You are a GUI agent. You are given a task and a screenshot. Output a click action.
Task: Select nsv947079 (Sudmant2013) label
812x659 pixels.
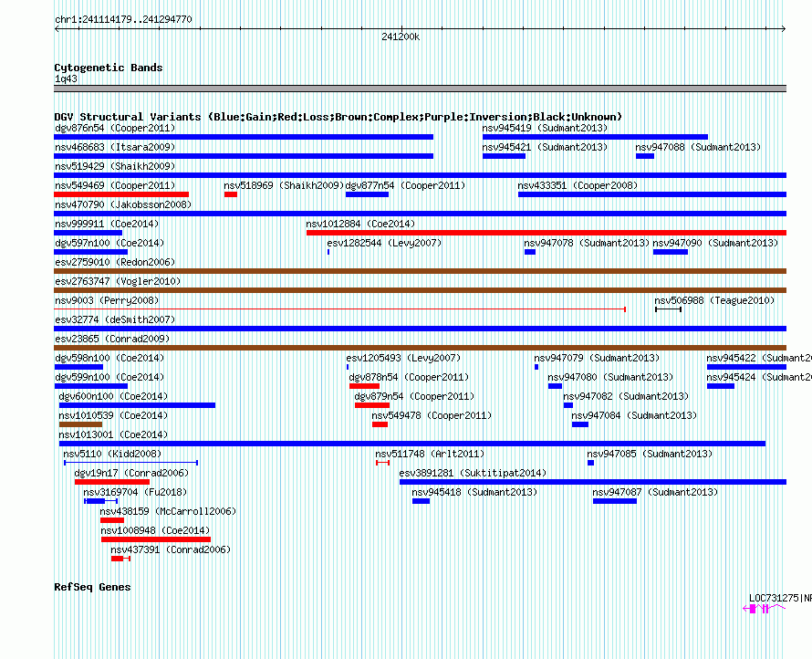597,358
